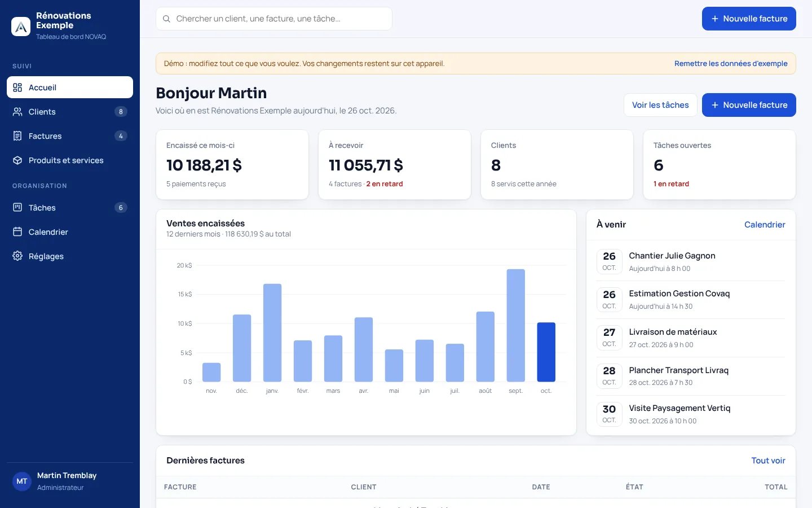
Task: Go to Clients in the sidebar
Action: click(x=70, y=112)
